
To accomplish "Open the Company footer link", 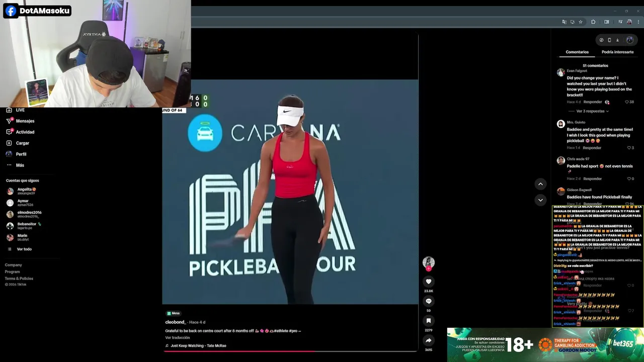I will pyautogui.click(x=14, y=265).
